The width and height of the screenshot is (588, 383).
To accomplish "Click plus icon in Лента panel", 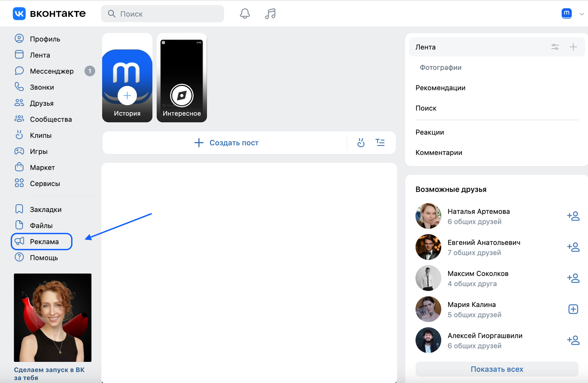I will [573, 47].
